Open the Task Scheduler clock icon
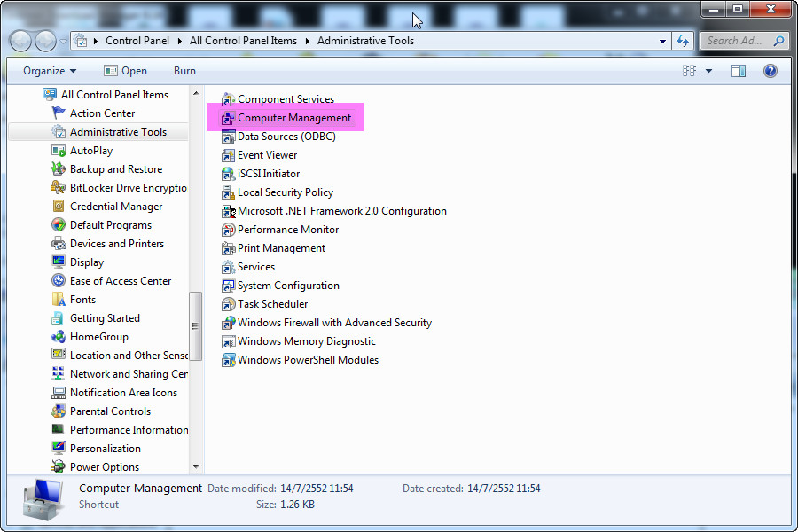Screen dimensions: 798x532 [x=228, y=304]
